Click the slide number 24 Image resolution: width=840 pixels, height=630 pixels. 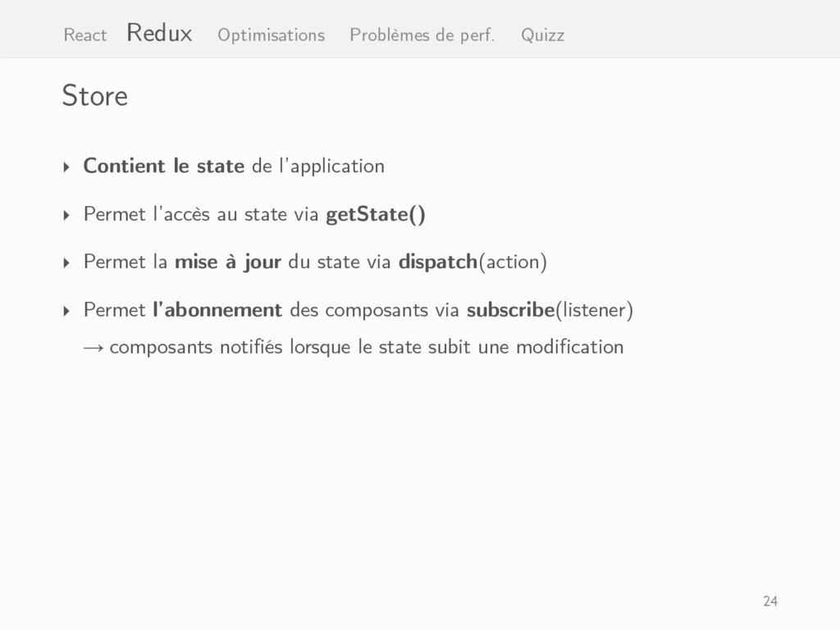tap(770, 601)
